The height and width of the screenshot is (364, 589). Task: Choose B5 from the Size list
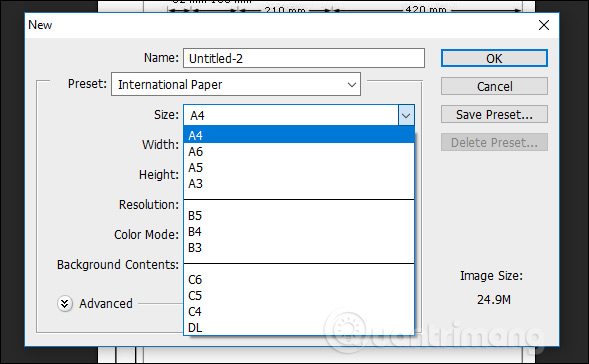click(x=299, y=216)
